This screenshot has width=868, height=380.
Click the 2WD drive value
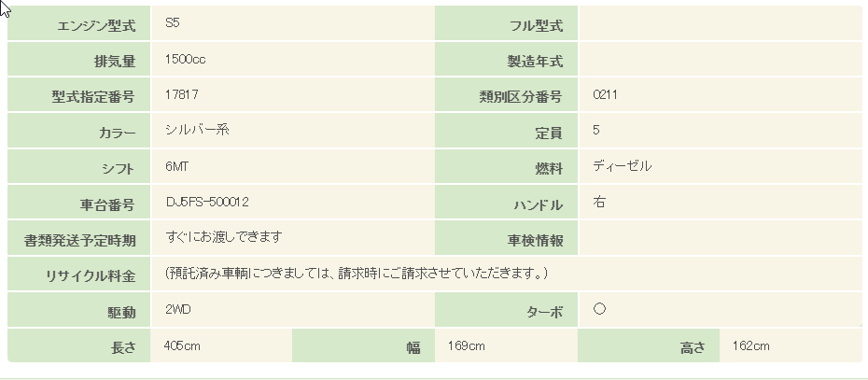[x=177, y=309]
